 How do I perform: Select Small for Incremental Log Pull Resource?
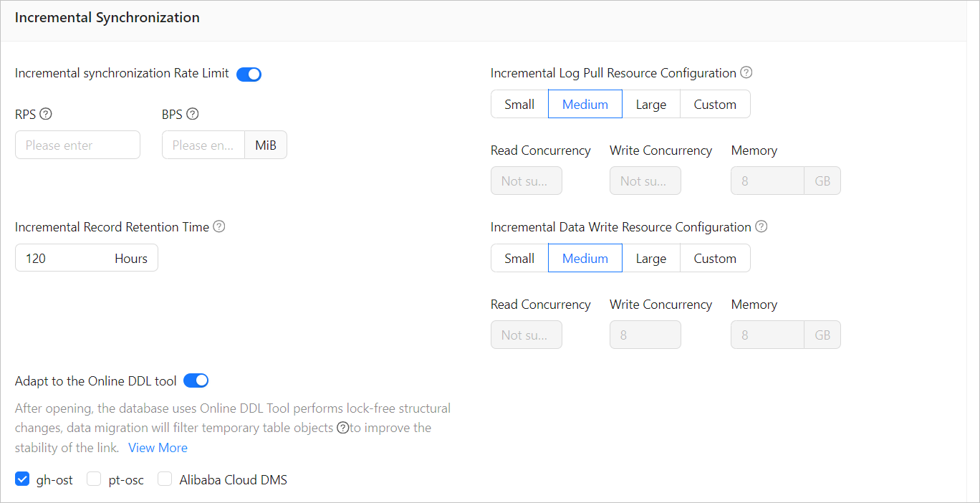(x=519, y=104)
